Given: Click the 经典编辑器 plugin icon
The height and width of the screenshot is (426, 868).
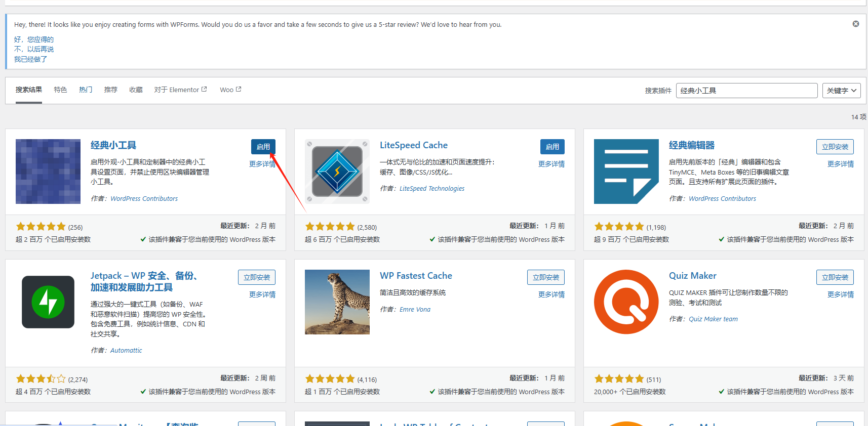Looking at the screenshot, I should click(626, 172).
